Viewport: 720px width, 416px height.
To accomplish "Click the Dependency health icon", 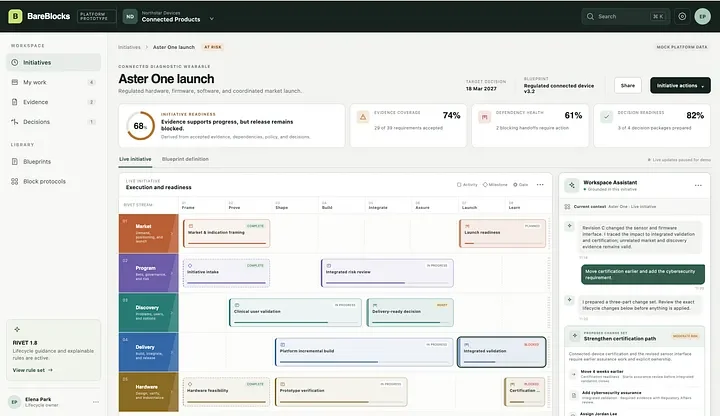I will click(x=484, y=117).
